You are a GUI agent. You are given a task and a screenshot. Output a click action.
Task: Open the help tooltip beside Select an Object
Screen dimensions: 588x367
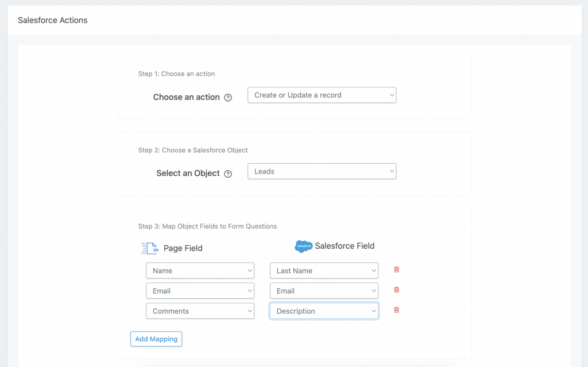pos(228,173)
